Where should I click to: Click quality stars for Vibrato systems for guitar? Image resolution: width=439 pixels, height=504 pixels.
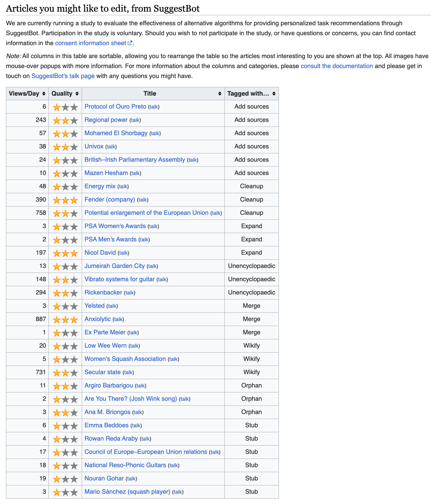point(65,280)
